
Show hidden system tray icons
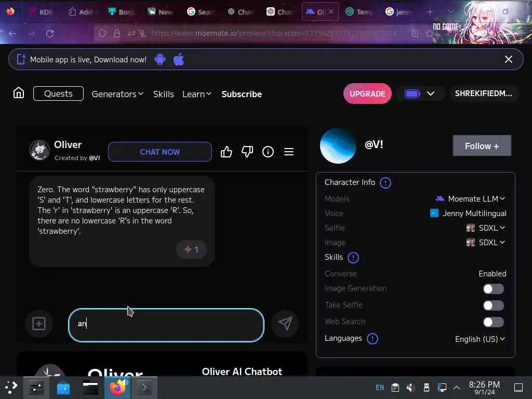click(457, 388)
